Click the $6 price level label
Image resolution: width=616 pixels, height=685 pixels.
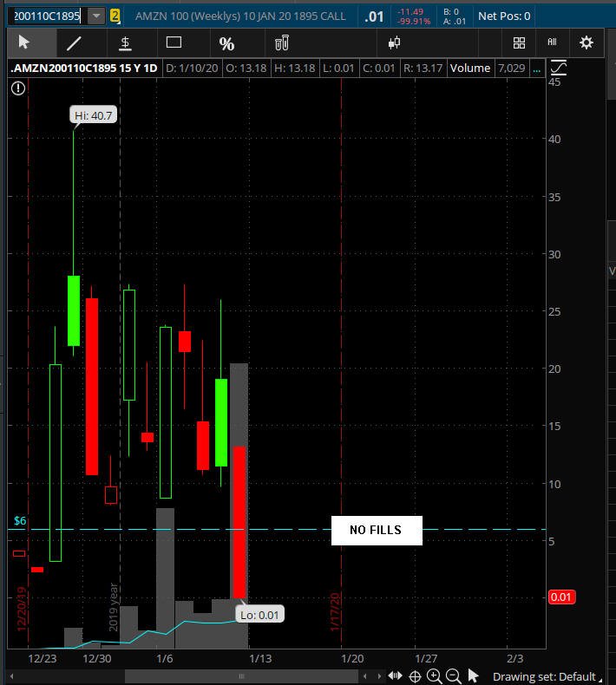(x=20, y=521)
